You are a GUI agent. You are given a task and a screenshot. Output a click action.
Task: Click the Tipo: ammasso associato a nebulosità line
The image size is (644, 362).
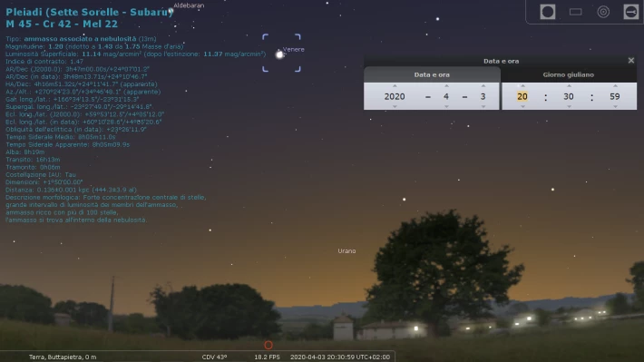coord(81,39)
